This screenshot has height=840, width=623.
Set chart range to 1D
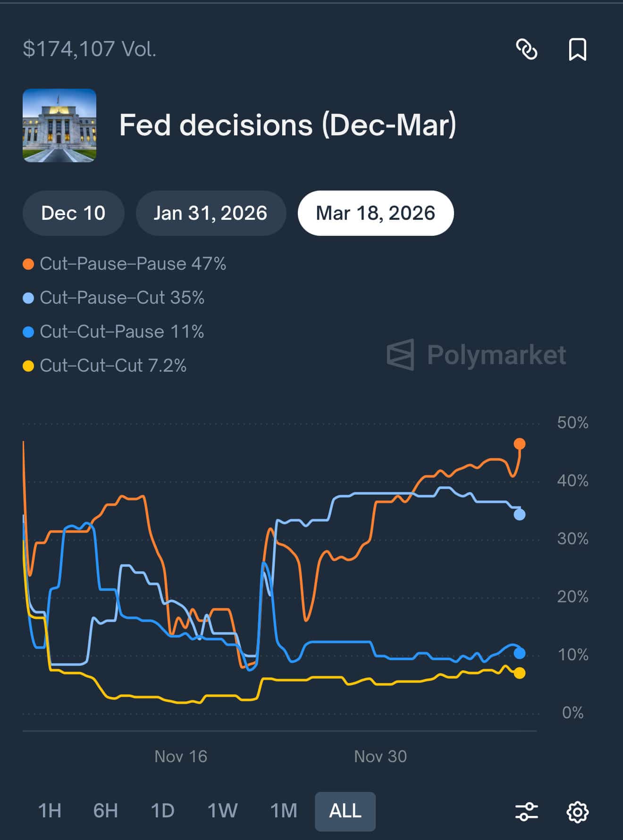(162, 811)
